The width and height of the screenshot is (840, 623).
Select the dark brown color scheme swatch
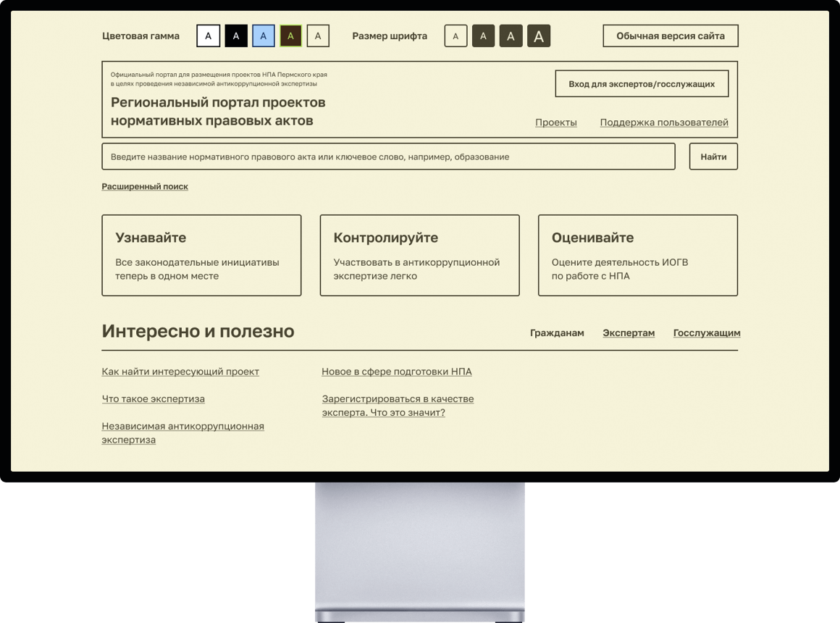(290, 35)
